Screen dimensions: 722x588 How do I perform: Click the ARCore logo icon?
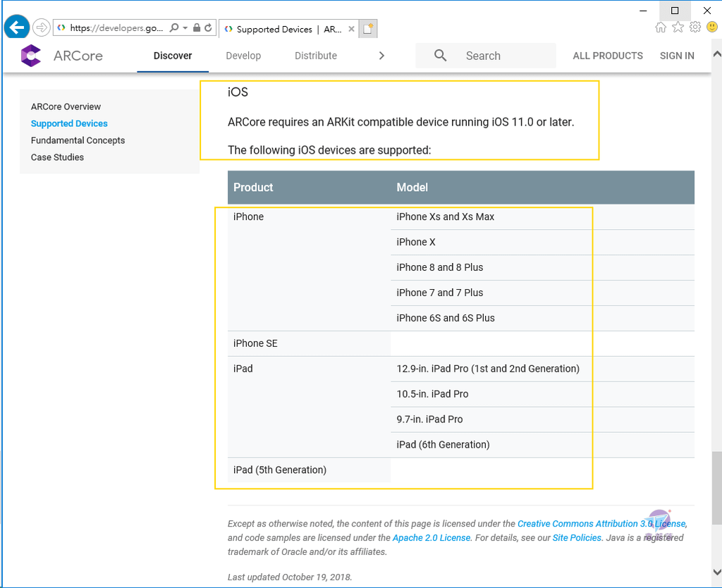pyautogui.click(x=31, y=56)
